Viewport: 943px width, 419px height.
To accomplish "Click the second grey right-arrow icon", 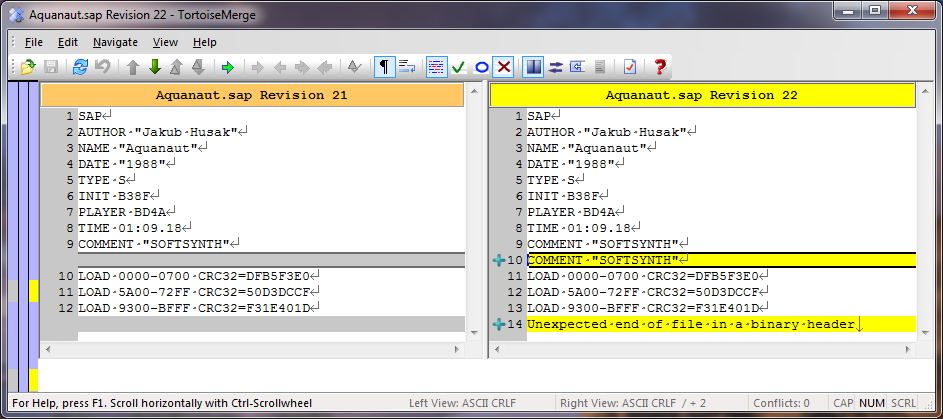I will click(303, 67).
